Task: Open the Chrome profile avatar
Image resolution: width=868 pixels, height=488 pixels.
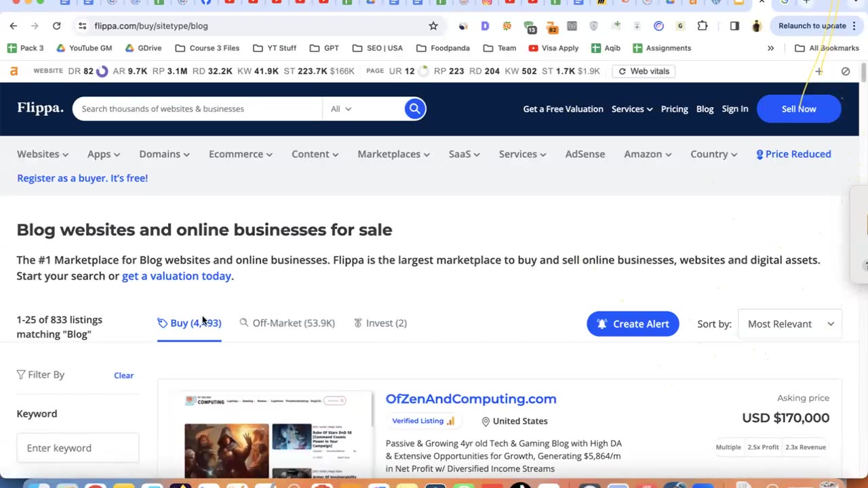Action: [x=757, y=26]
